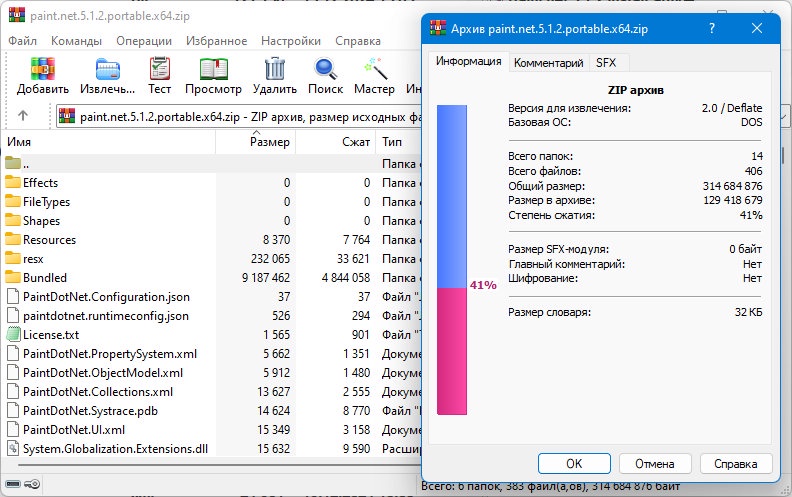Click the Удалить trash bin icon
This screenshot has width=792, height=497.
click(x=275, y=69)
